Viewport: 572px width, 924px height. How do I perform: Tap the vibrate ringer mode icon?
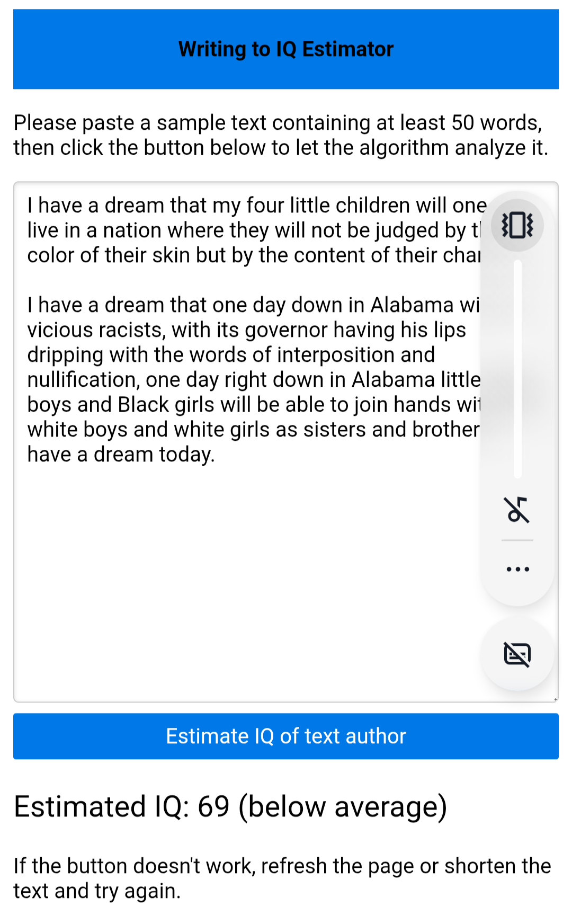517,225
